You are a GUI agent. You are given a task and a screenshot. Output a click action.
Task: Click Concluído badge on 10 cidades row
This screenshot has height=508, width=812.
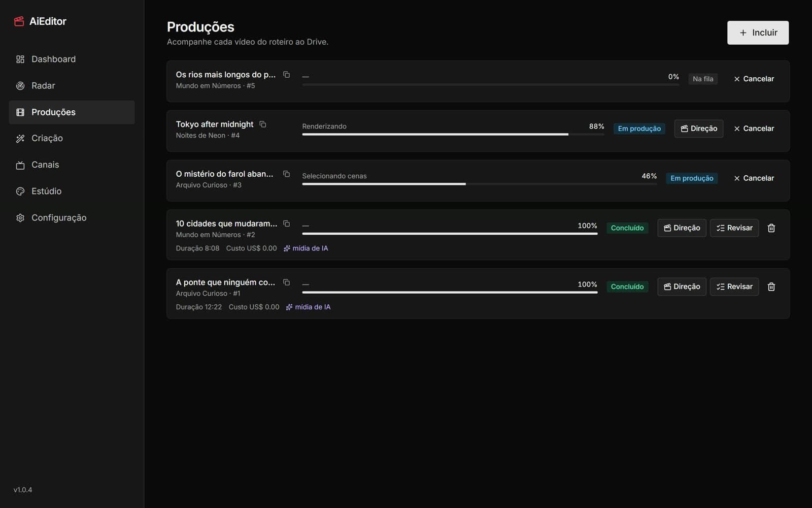point(627,228)
